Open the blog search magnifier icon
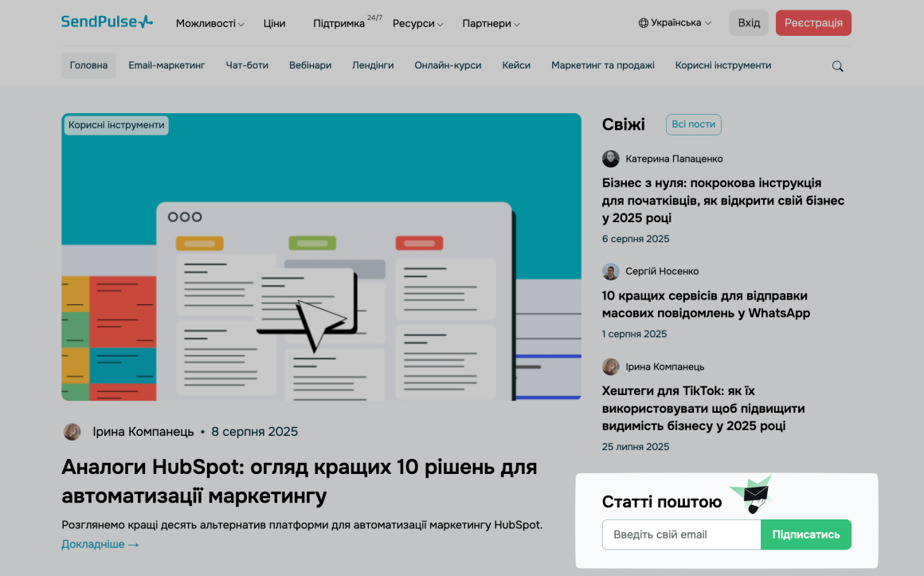Screen dimensions: 924x576 click(837, 66)
